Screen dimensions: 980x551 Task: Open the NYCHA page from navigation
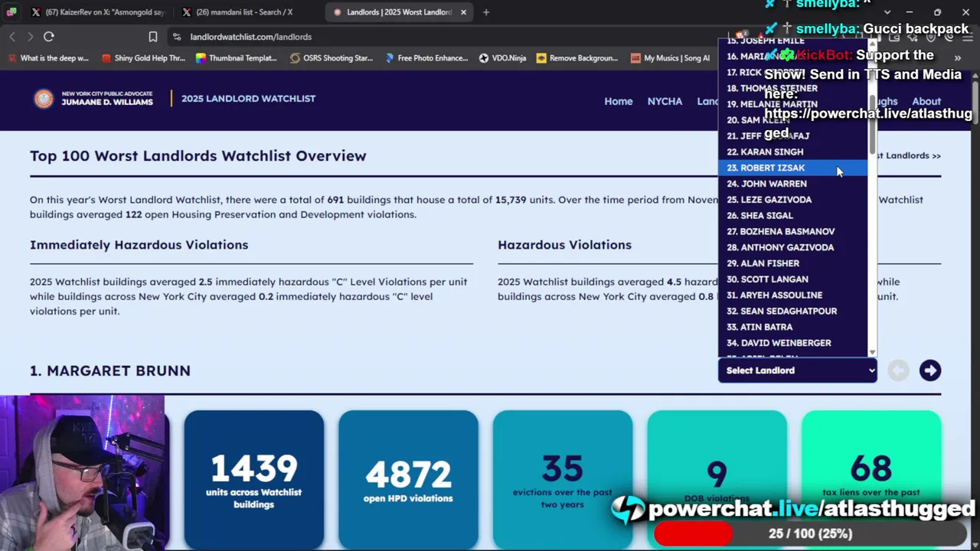(x=665, y=101)
